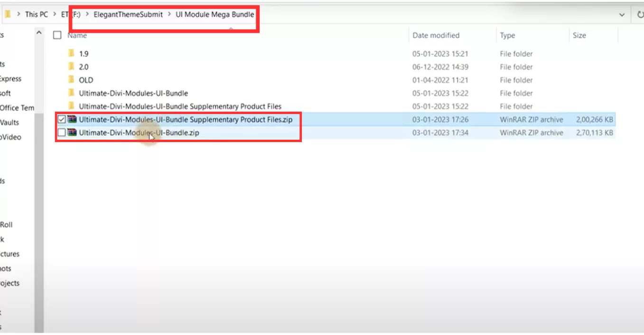This screenshot has height=335, width=644.
Task: Click the date 01-04-2022 11:21
Action: pos(440,80)
